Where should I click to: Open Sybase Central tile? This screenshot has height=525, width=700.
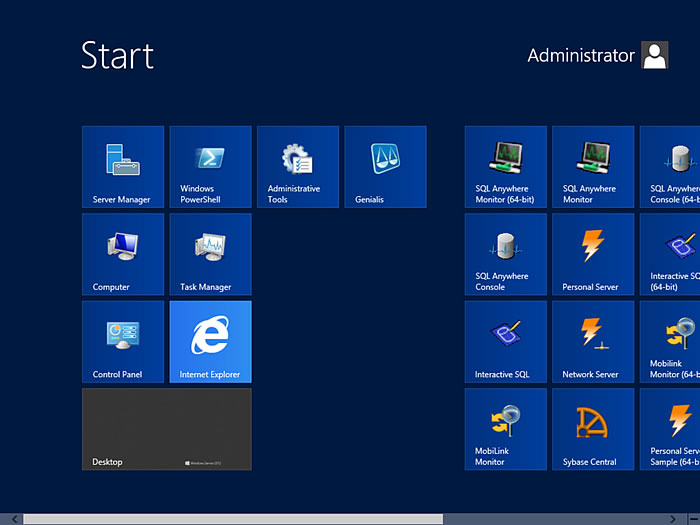pyautogui.click(x=593, y=429)
